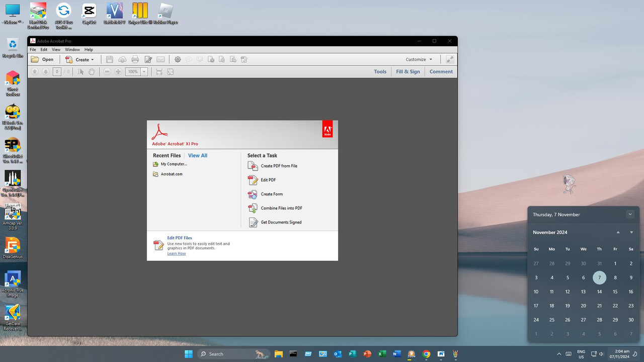Click the read mode expand icon
This screenshot has height=362, width=644.
pos(450,59)
